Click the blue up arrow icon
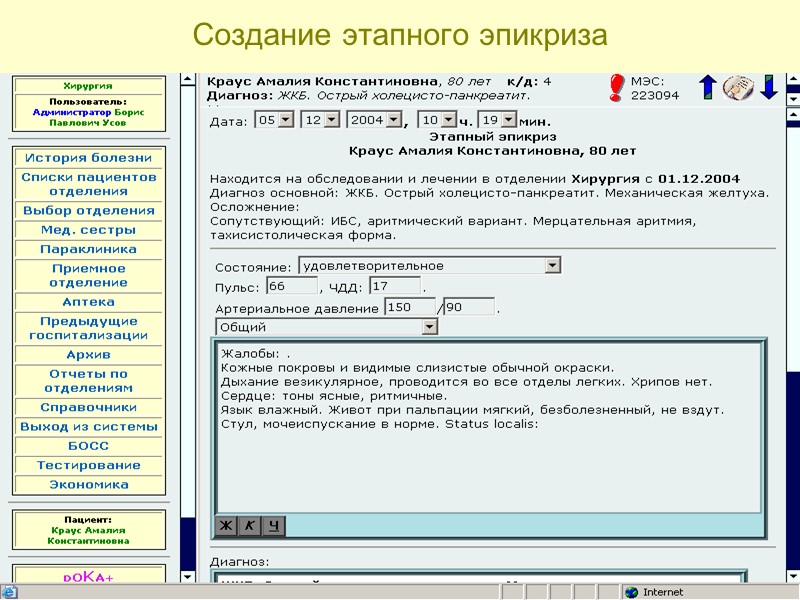Screen dimensions: 800x600 pos(708,87)
